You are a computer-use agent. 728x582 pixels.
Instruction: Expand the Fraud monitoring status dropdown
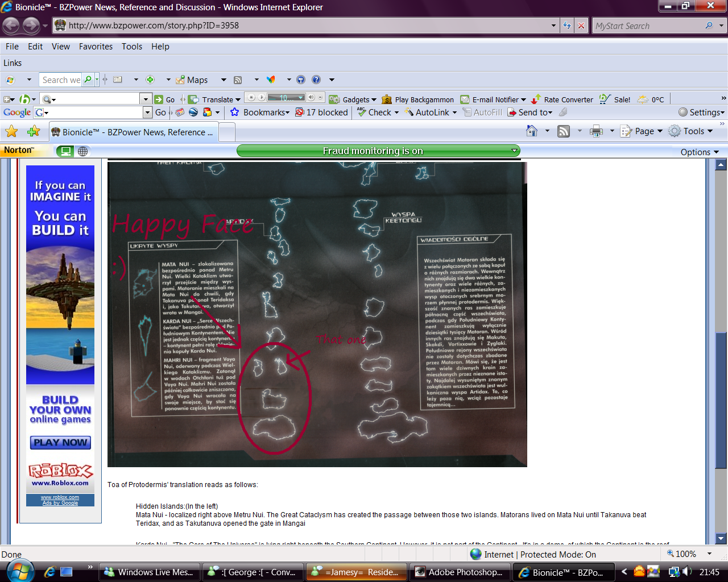[x=514, y=151]
